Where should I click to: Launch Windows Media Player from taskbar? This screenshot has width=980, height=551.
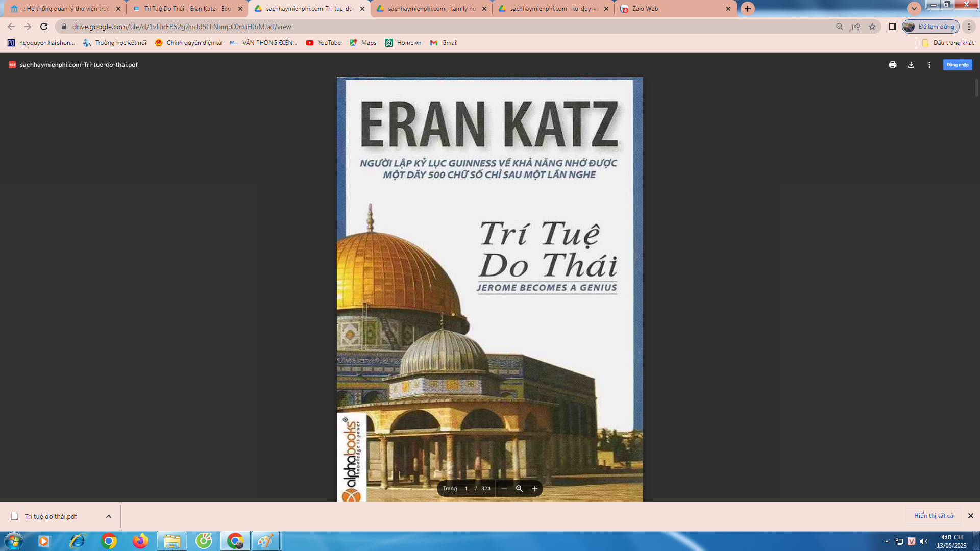pyautogui.click(x=44, y=541)
